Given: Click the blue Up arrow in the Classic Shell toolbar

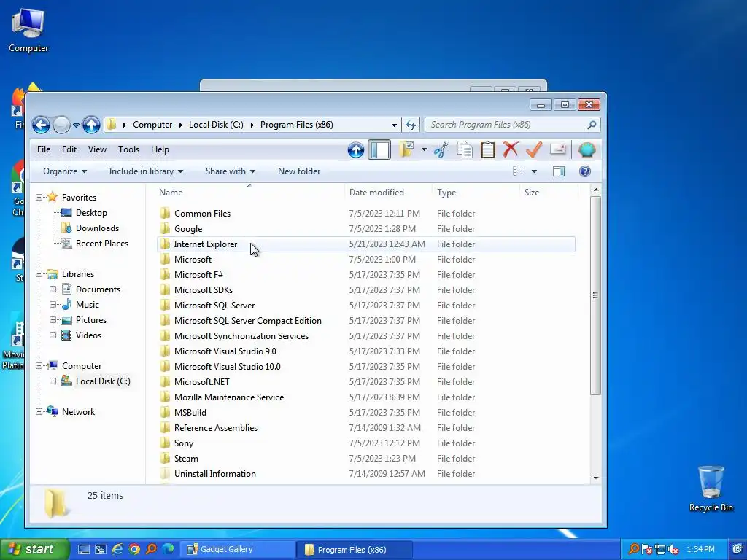Looking at the screenshot, I should point(356,150).
